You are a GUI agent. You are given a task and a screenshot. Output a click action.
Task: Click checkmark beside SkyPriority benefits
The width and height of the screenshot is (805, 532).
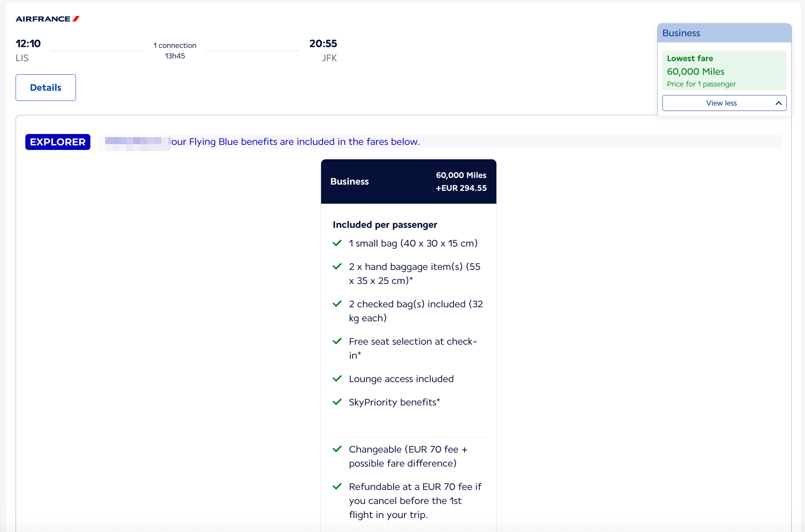click(337, 402)
